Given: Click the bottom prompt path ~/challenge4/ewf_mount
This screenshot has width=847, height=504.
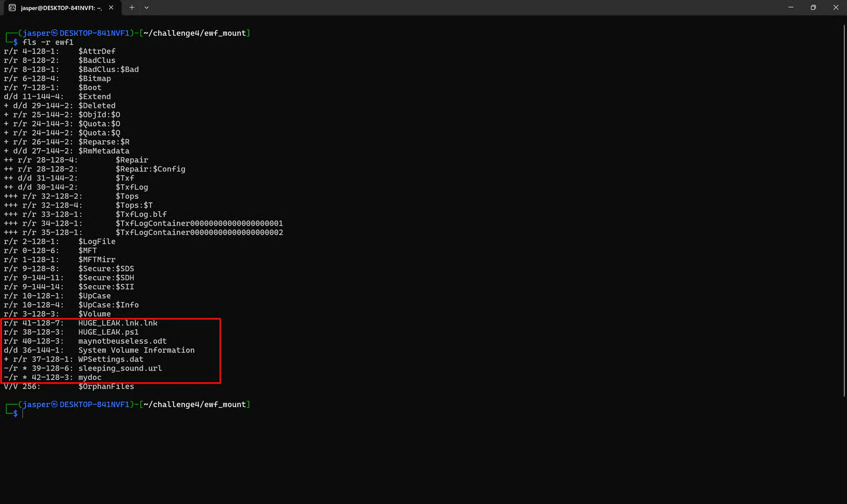Looking at the screenshot, I should pyautogui.click(x=195, y=405).
